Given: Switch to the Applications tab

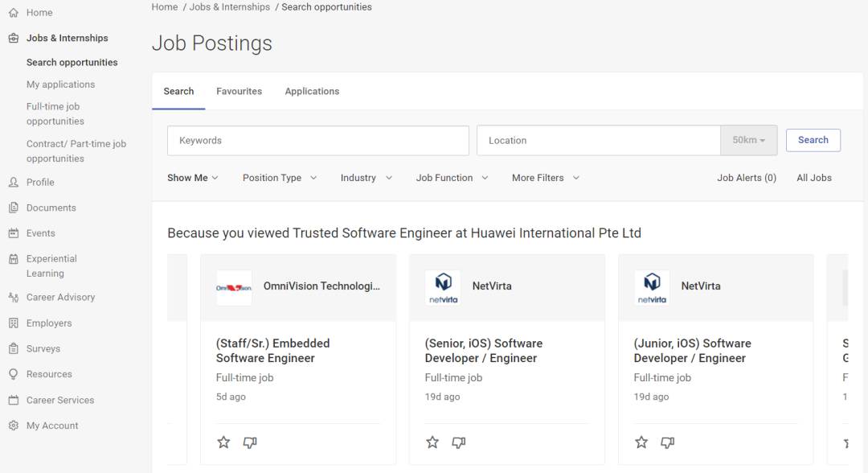Looking at the screenshot, I should (312, 92).
